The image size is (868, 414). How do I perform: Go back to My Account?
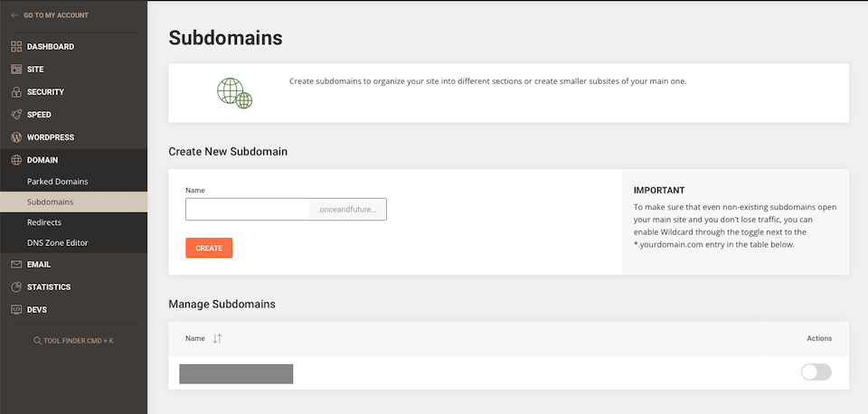pos(54,15)
